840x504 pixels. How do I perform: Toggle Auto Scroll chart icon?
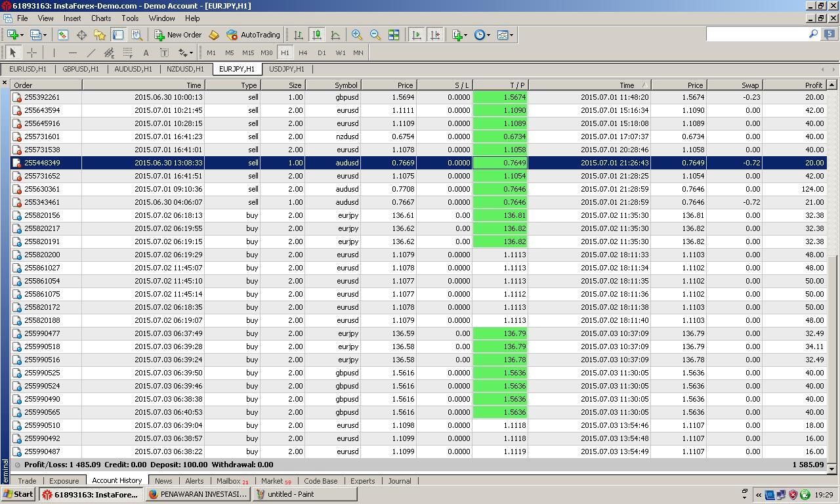pos(416,35)
